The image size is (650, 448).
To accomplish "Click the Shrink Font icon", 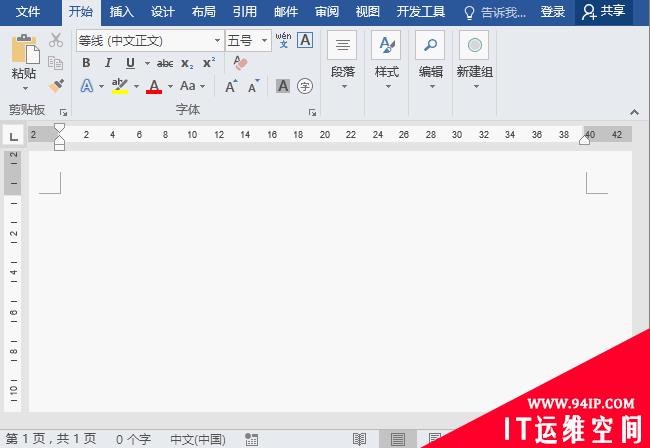I will (254, 86).
